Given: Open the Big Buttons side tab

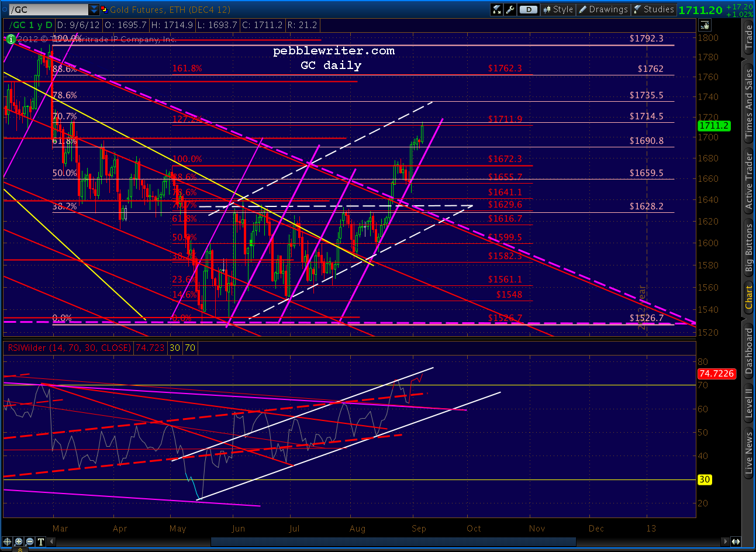Looking at the screenshot, I should (x=749, y=248).
